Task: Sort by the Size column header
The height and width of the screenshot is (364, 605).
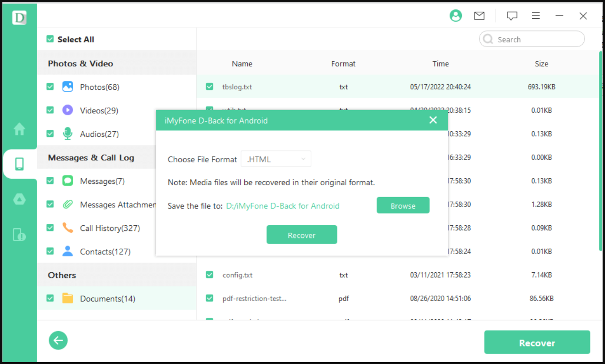Action: click(541, 63)
